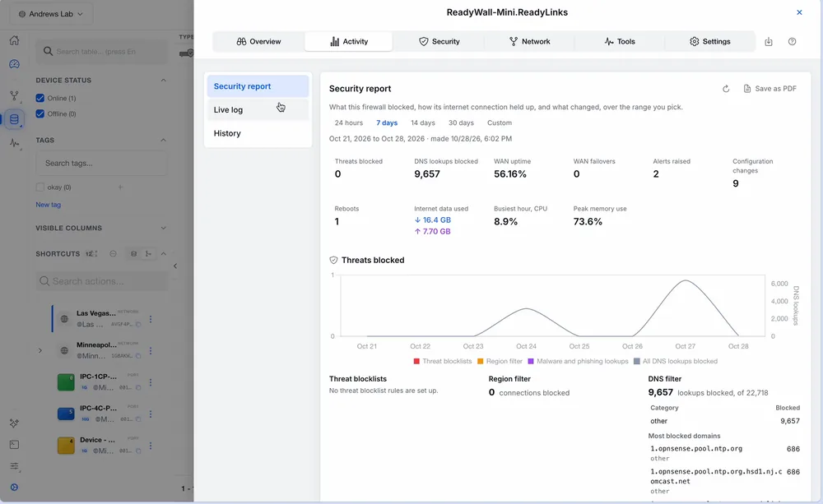Open the branch topology icon in rail

click(x=14, y=96)
